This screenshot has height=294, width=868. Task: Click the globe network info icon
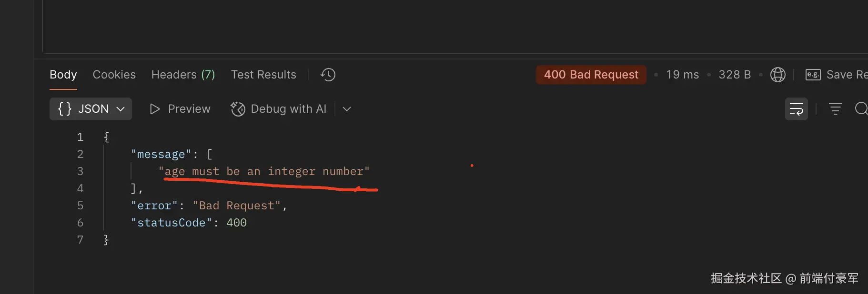tap(777, 75)
